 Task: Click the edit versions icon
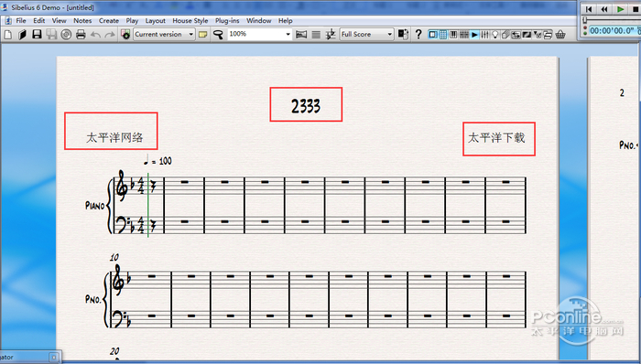coord(125,35)
